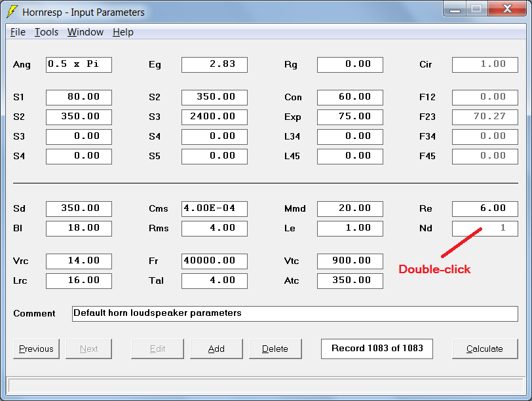Click the Exp label

[292, 117]
